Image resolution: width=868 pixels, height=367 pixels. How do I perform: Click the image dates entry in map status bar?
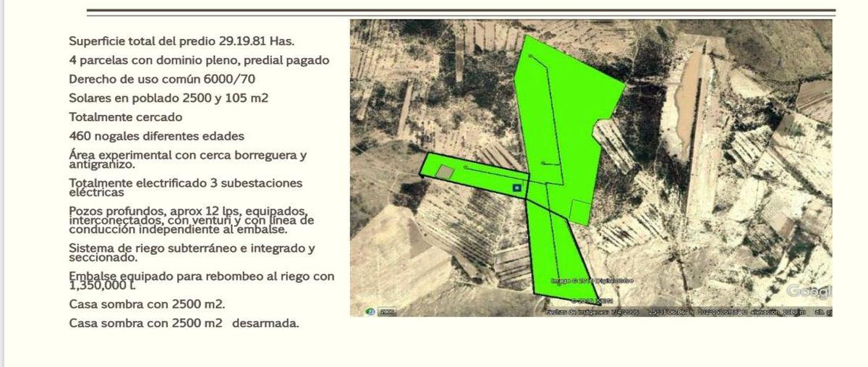click(x=592, y=312)
